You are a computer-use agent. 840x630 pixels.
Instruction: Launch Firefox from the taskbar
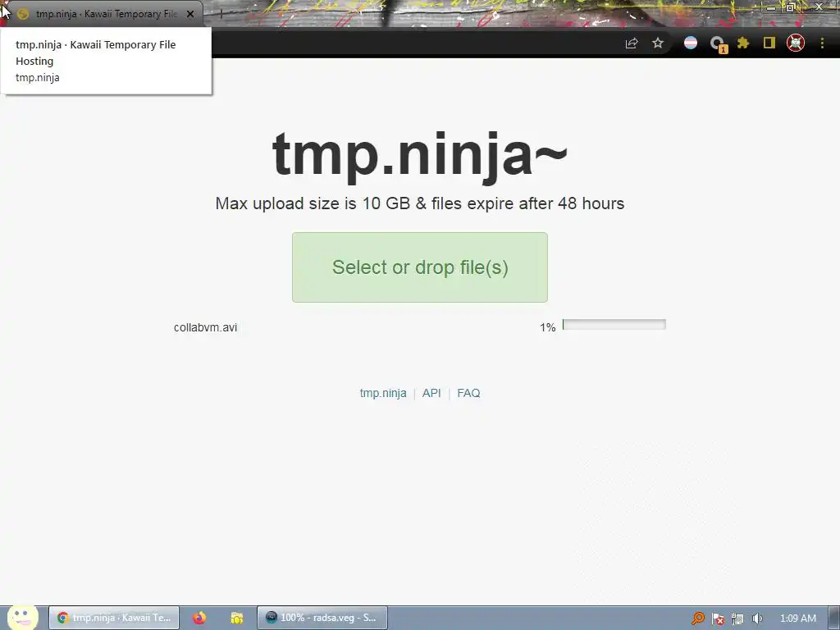[x=199, y=618]
